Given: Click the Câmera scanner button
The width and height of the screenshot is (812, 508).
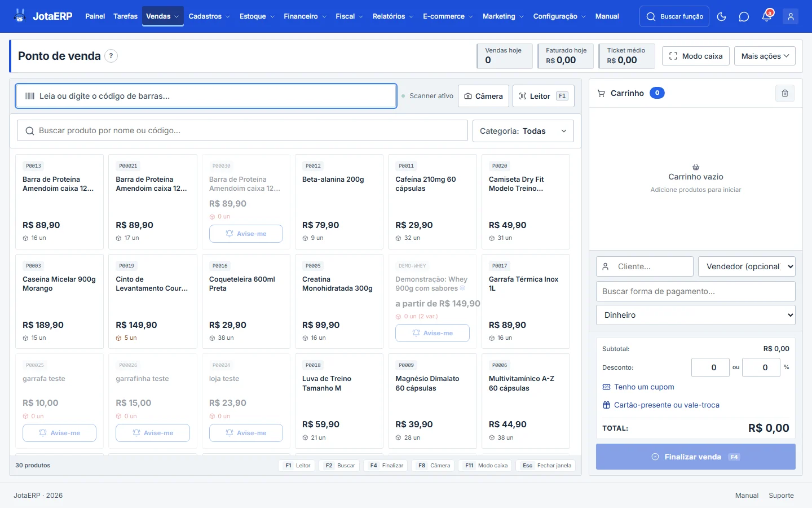Looking at the screenshot, I should 484,96.
